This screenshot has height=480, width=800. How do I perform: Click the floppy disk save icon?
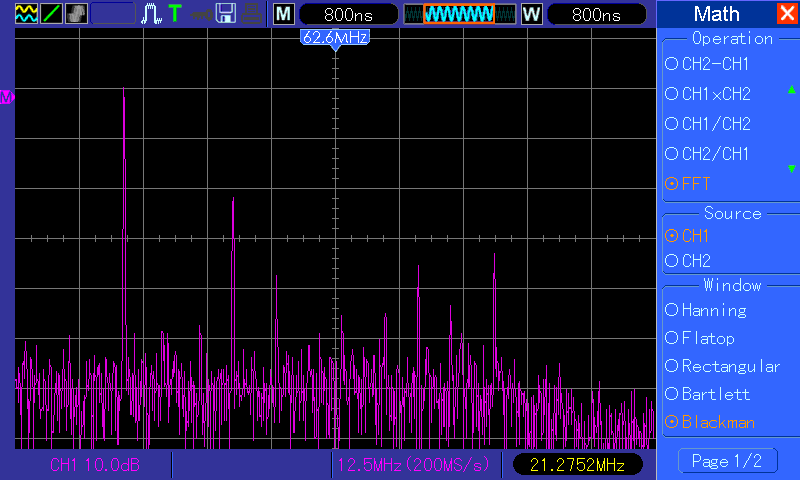coord(226,14)
